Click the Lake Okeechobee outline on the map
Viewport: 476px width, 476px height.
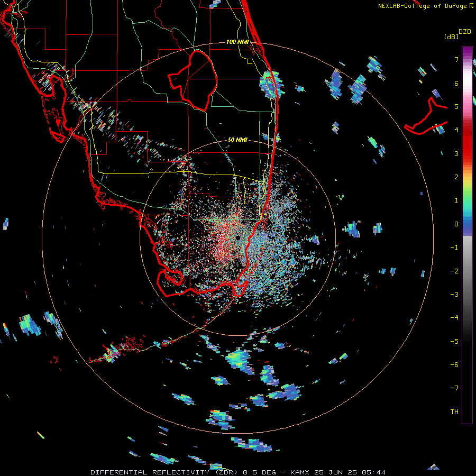[x=193, y=81]
